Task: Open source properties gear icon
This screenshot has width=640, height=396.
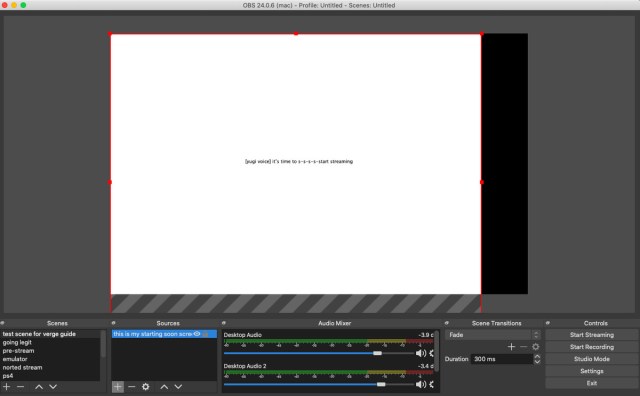Action: coord(146,387)
